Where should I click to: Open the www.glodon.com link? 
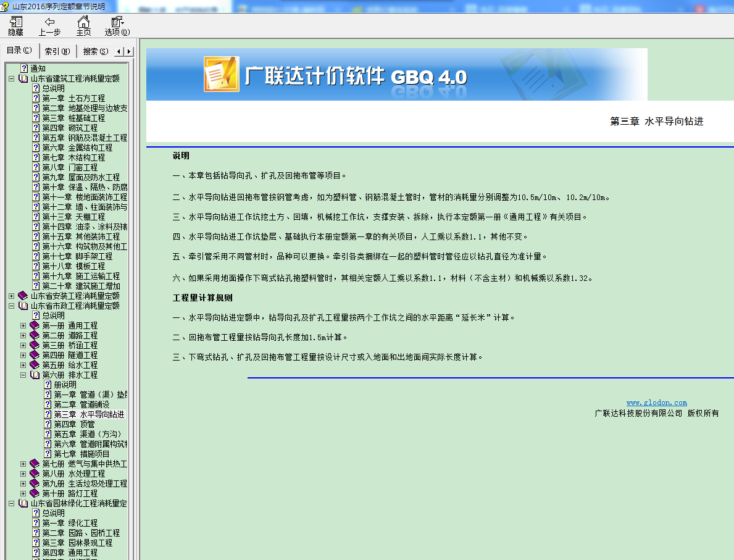656,403
